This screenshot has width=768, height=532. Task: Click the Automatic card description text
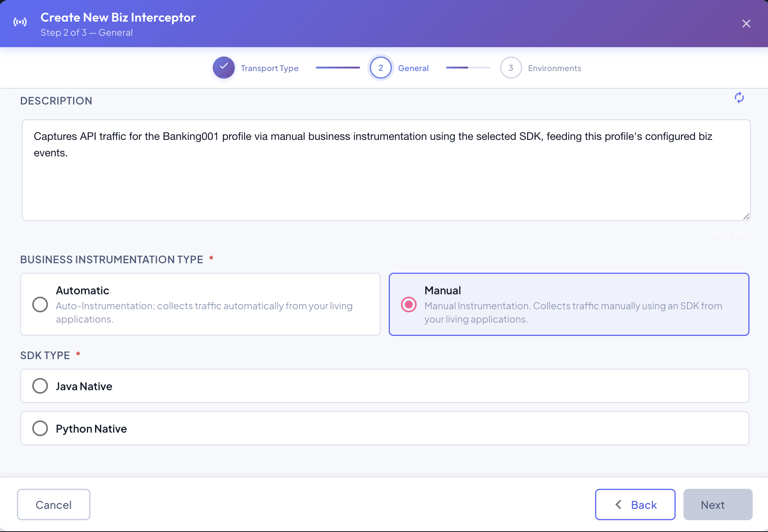point(204,312)
